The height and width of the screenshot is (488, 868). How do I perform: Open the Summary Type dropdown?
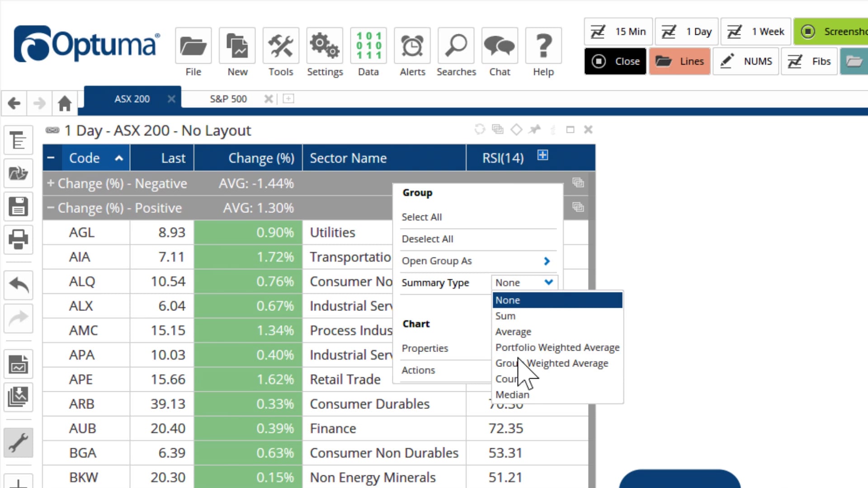524,282
